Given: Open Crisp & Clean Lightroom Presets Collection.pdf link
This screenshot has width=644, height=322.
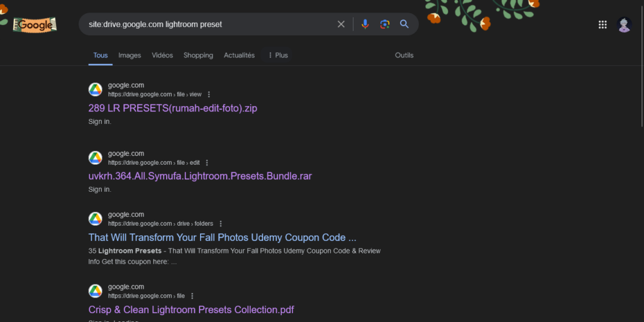Looking at the screenshot, I should (191, 309).
